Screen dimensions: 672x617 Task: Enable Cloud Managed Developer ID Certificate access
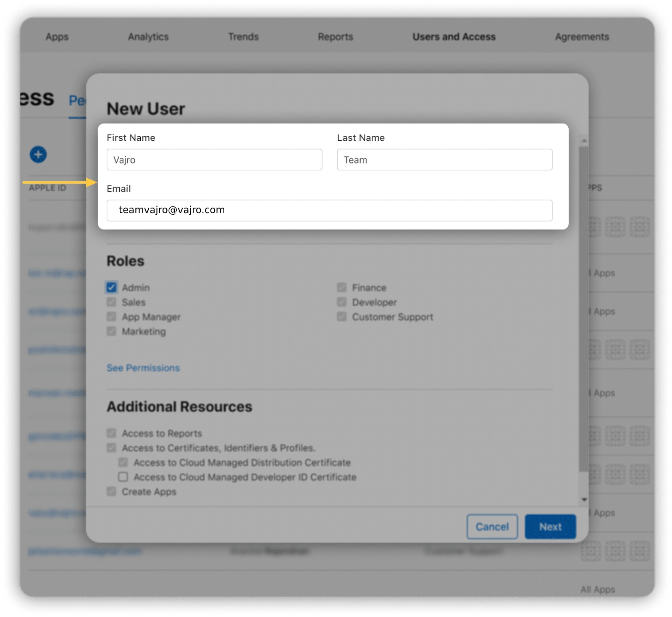(123, 477)
